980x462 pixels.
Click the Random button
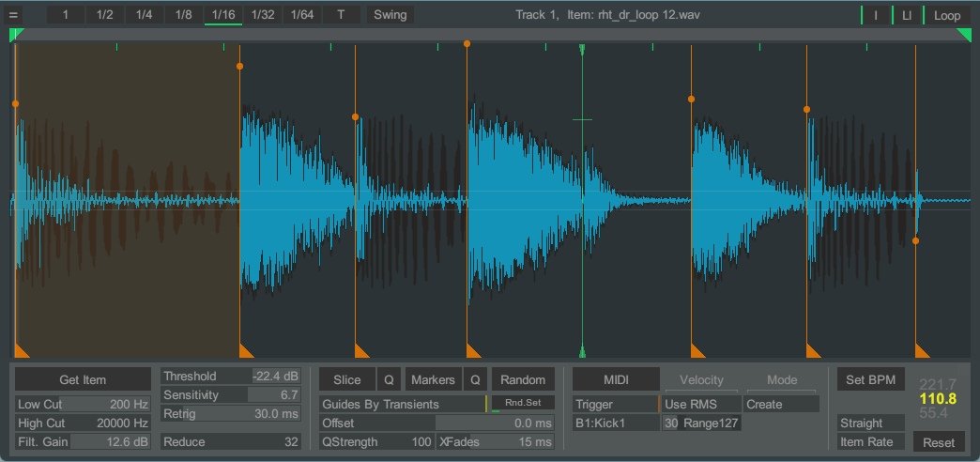pyautogui.click(x=523, y=379)
